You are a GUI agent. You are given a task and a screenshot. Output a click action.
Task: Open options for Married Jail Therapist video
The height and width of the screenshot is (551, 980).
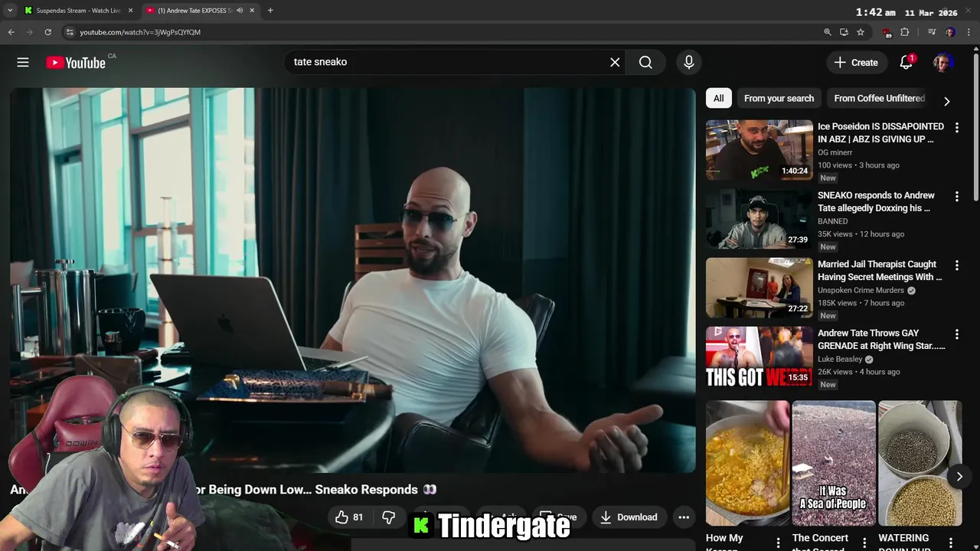(956, 266)
